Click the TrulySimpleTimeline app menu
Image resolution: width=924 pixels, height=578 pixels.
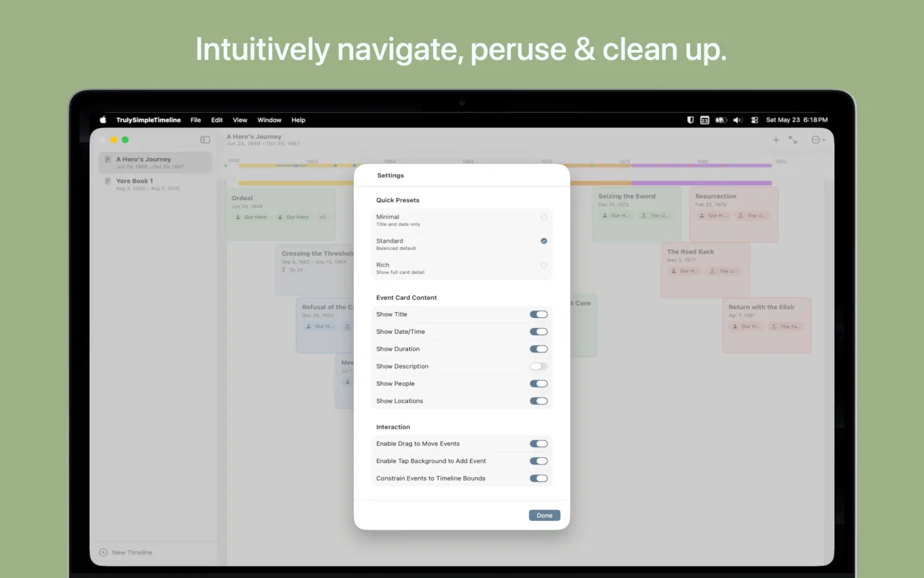pyautogui.click(x=148, y=120)
